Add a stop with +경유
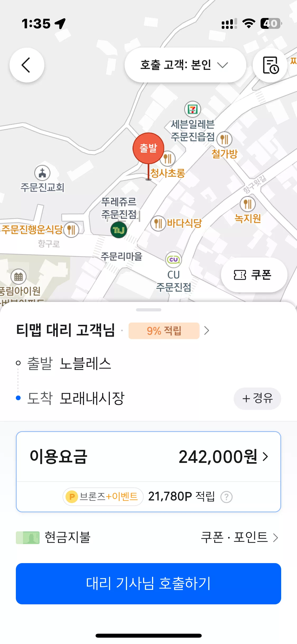This screenshot has width=297, height=644. [257, 398]
